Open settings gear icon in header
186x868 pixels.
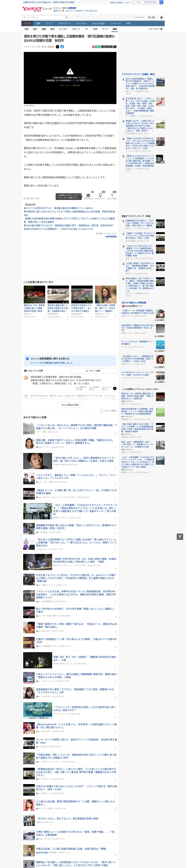[161, 18]
